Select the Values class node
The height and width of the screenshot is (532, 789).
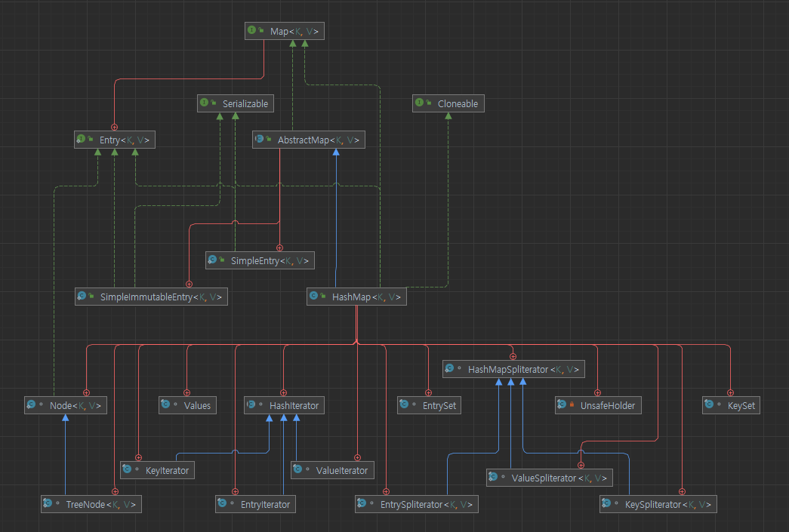point(188,405)
